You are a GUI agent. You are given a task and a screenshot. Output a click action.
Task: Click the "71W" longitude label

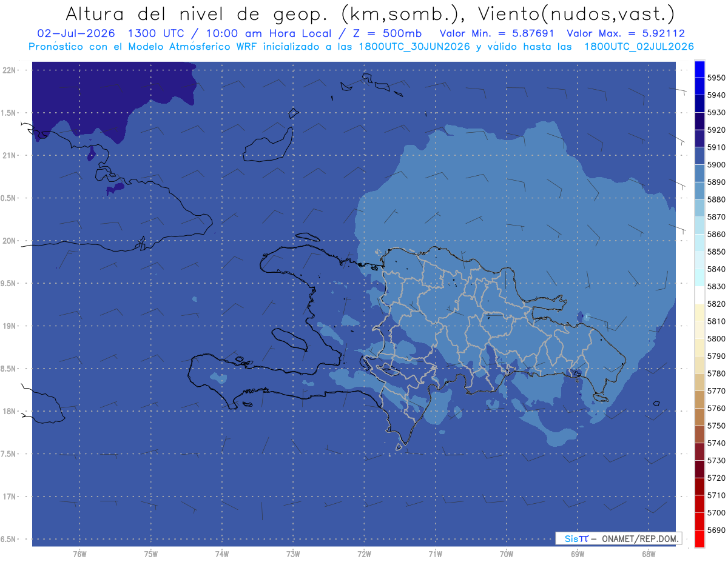click(435, 554)
